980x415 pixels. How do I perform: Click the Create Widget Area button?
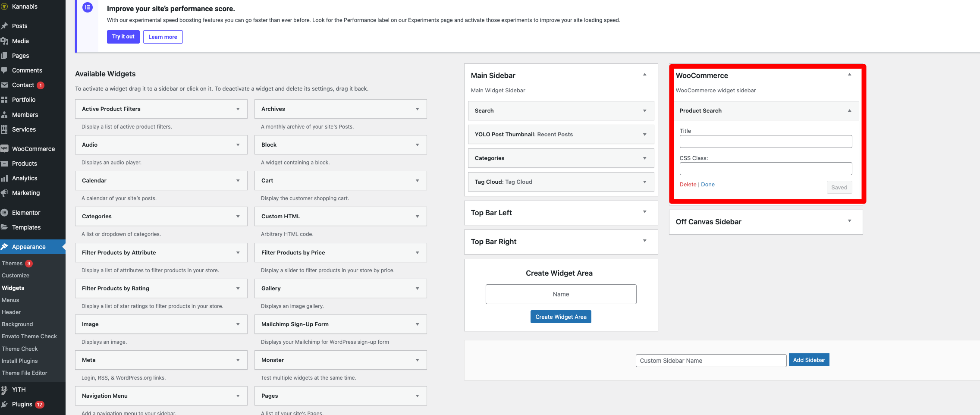click(x=561, y=317)
